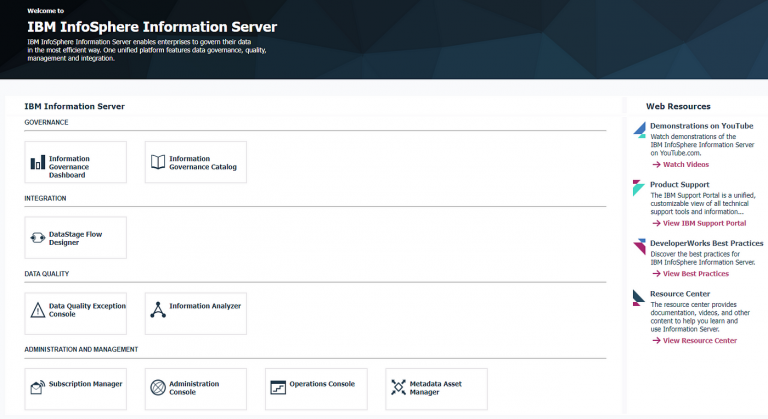Click the Demonstrations on YouTube heading
Viewport: 768px width, 419px height.
coord(701,126)
